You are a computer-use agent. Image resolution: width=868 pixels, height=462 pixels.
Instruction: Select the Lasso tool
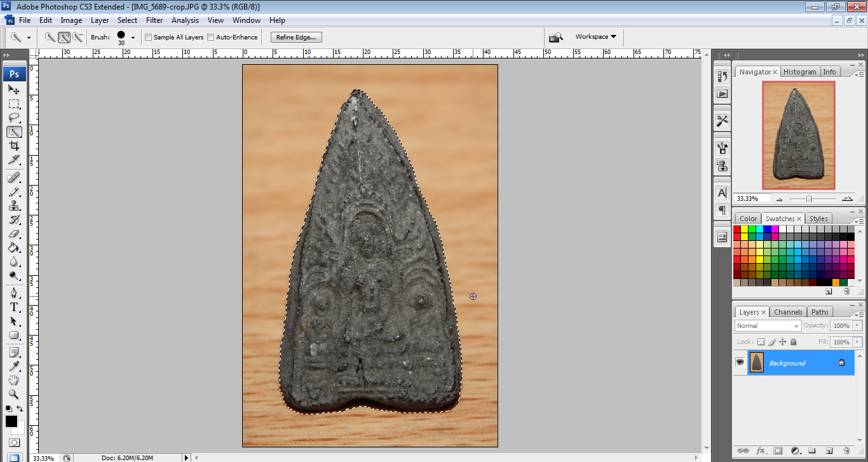(14, 118)
